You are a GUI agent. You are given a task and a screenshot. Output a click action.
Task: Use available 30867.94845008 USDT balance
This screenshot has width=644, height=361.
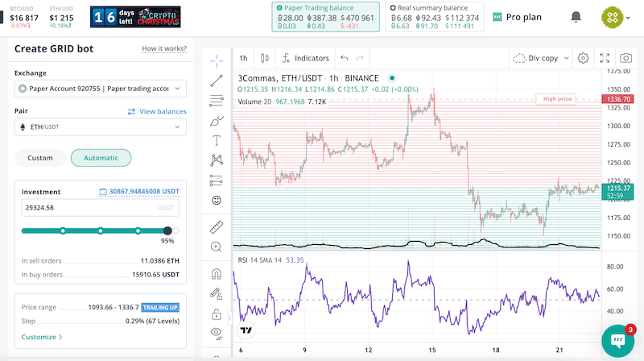click(139, 192)
